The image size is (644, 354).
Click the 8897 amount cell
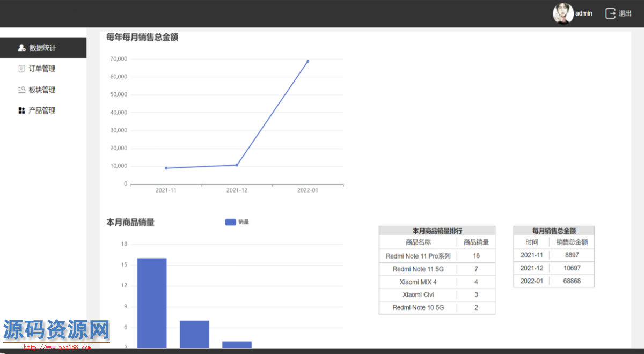(x=572, y=255)
